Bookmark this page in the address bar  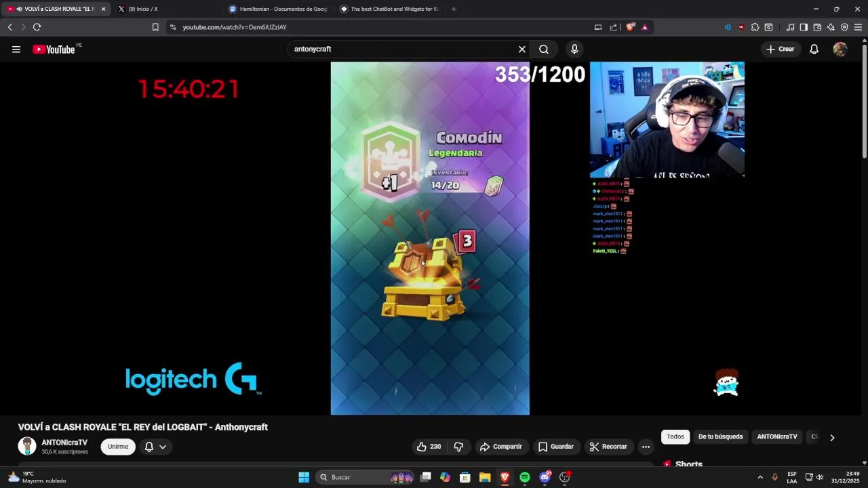pyautogui.click(x=155, y=27)
